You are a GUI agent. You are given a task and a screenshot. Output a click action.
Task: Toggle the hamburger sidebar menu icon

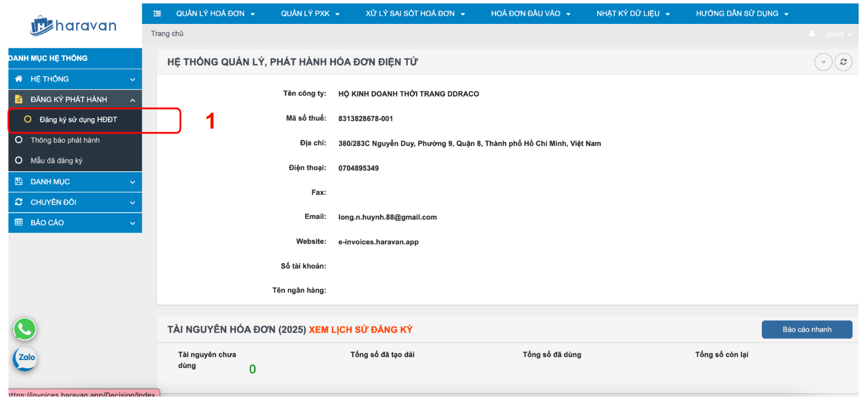click(157, 14)
